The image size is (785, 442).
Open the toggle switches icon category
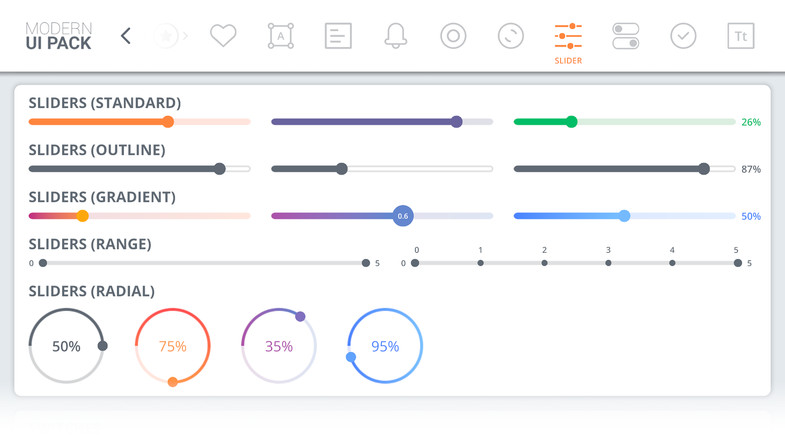[626, 36]
